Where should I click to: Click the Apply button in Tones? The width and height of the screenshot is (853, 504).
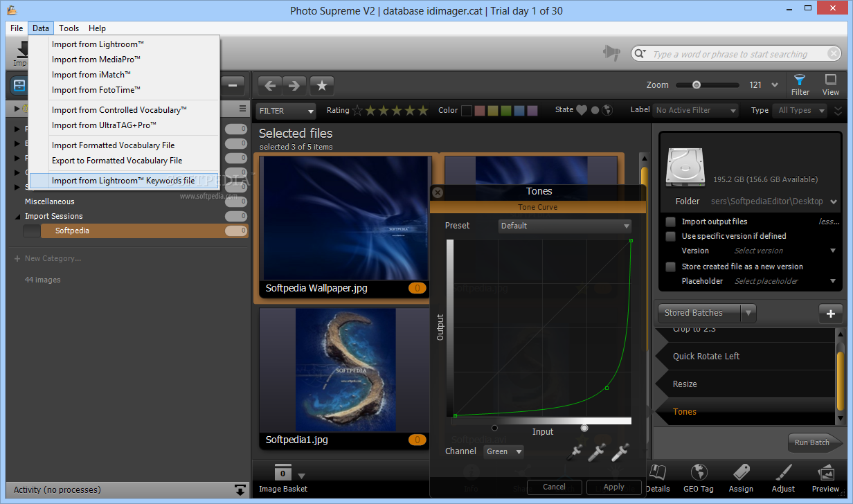point(613,487)
